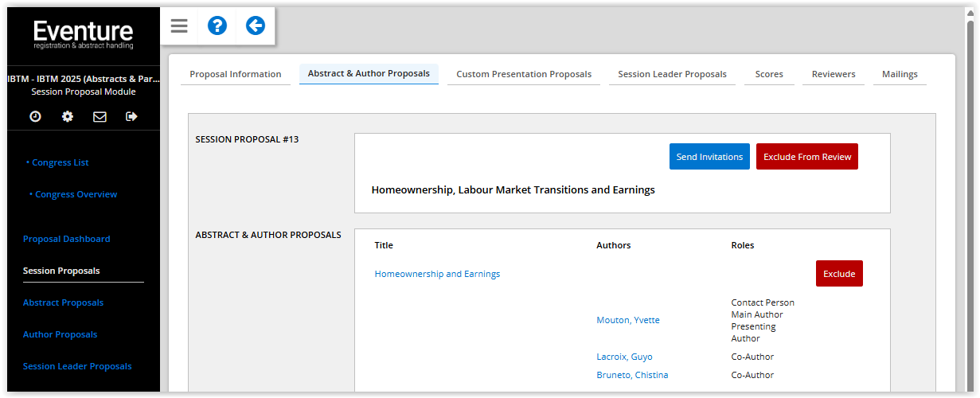
Task: Select the Session Leader Proposals tab
Action: click(x=672, y=74)
